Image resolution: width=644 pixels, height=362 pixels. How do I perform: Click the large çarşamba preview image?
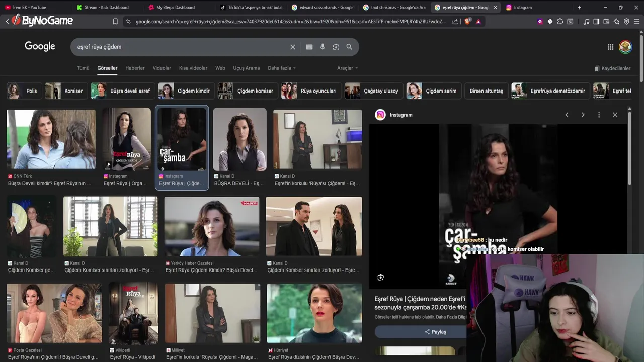498,206
